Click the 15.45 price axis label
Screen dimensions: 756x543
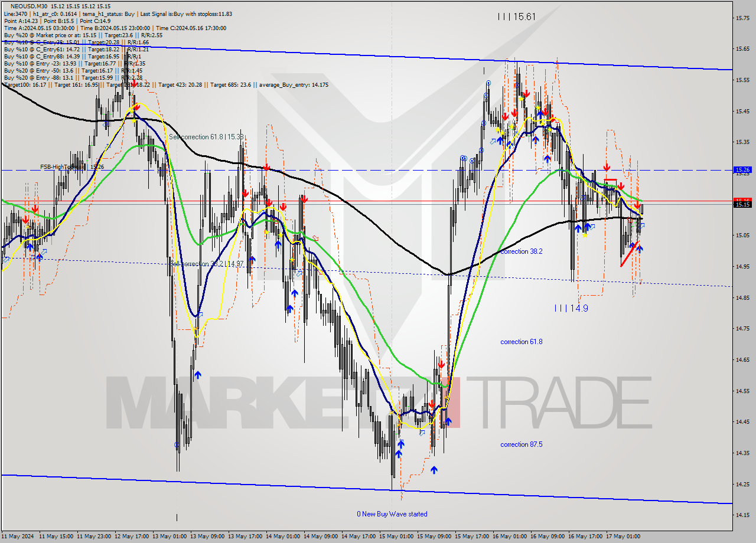tap(742, 111)
